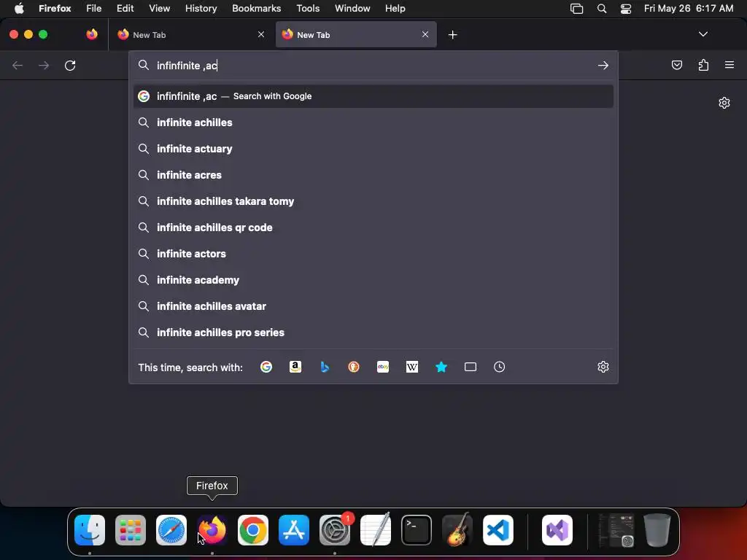Select suggestion 'infinite achilles'

click(373, 122)
